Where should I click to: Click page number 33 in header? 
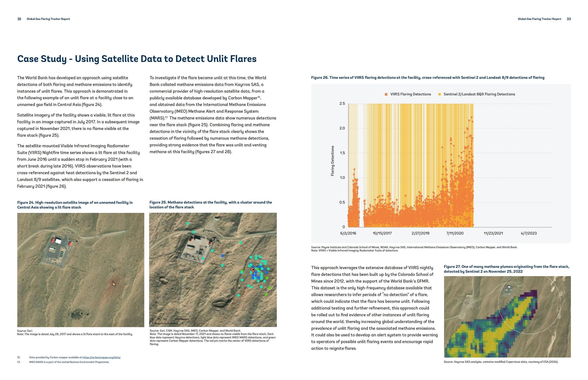click(569, 19)
